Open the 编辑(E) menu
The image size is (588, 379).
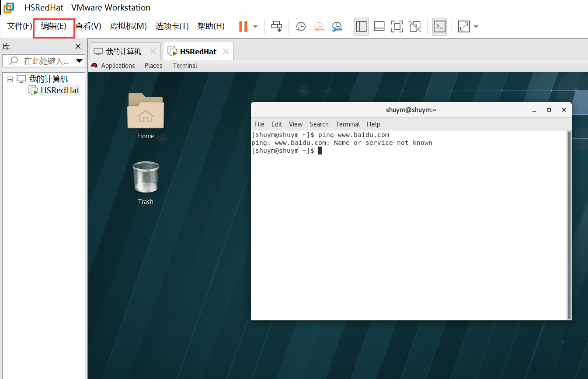coord(54,26)
